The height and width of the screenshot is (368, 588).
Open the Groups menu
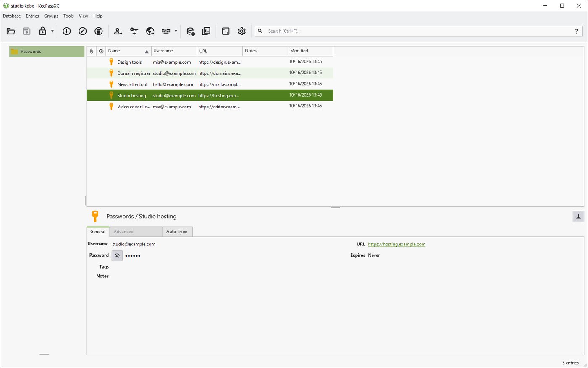pyautogui.click(x=51, y=16)
